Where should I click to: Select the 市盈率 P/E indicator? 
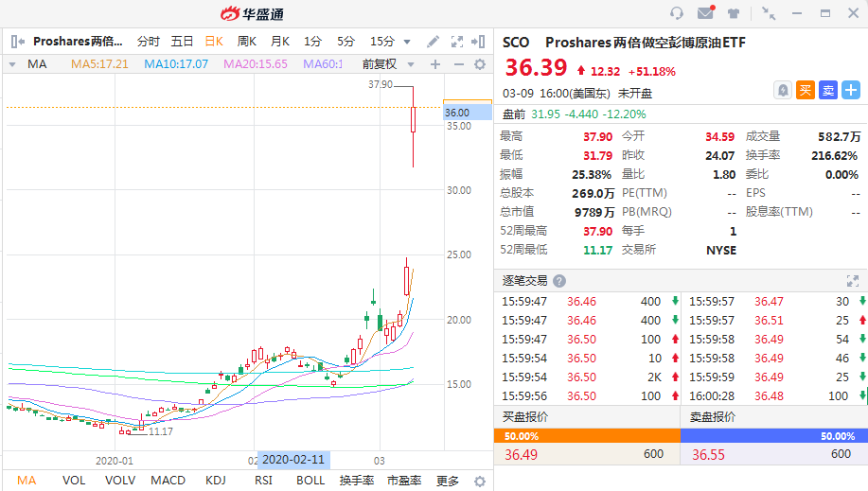pyautogui.click(x=404, y=481)
